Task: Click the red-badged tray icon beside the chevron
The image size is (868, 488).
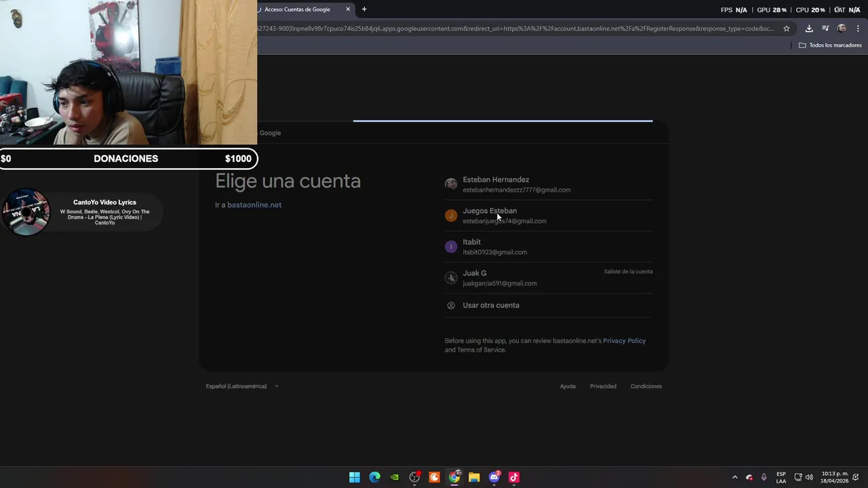Action: pos(749,477)
